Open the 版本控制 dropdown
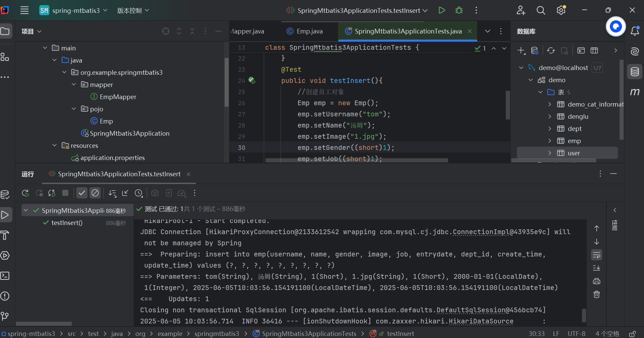This screenshot has width=644, height=338. 133,10
